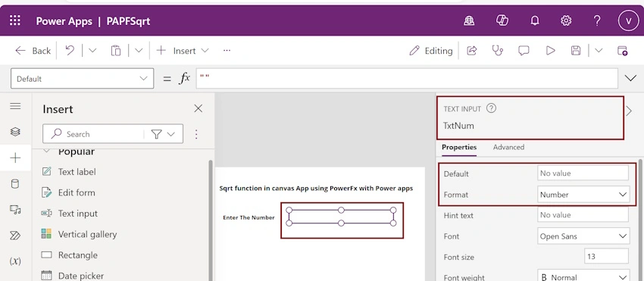This screenshot has height=281, width=644.
Task: Open the Media pane
Action: pyautogui.click(x=15, y=210)
